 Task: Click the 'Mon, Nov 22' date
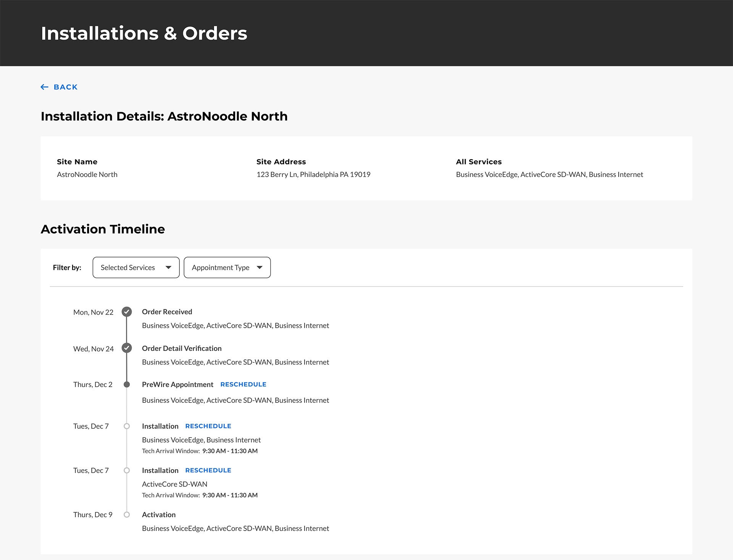[93, 312]
